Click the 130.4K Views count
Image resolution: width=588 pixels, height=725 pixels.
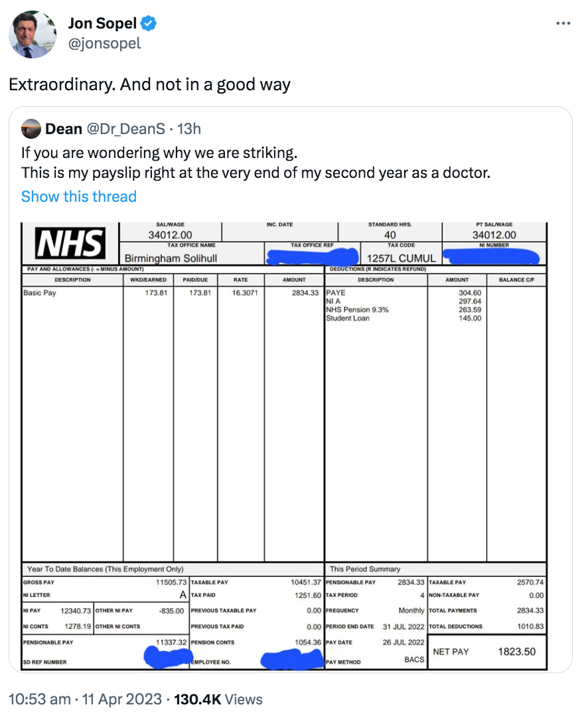point(218,699)
